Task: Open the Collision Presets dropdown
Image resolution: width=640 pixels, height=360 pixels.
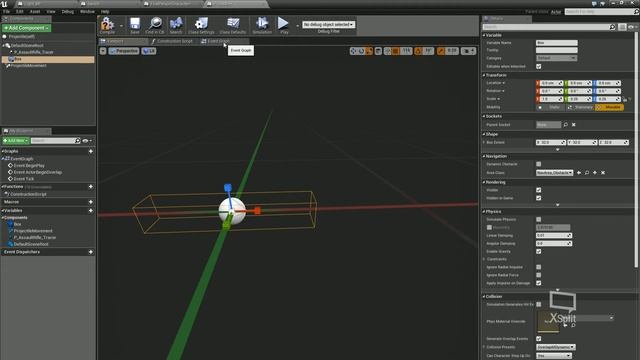Action: (556, 347)
